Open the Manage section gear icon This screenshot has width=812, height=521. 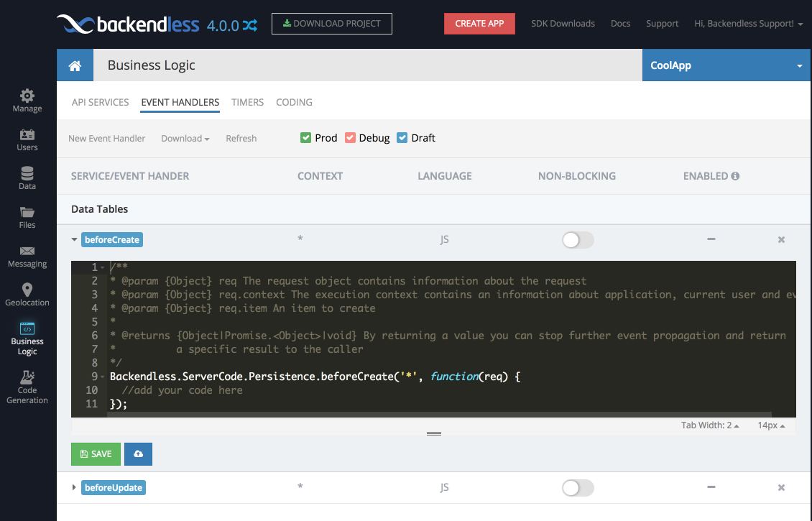[x=27, y=96]
